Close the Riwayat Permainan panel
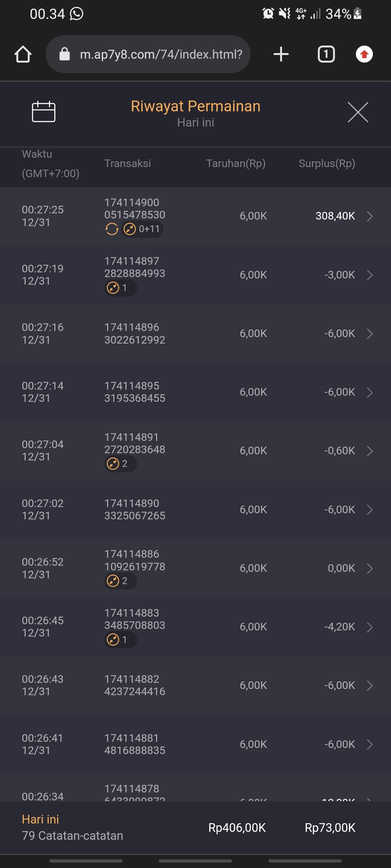This screenshot has width=391, height=868. [x=358, y=112]
